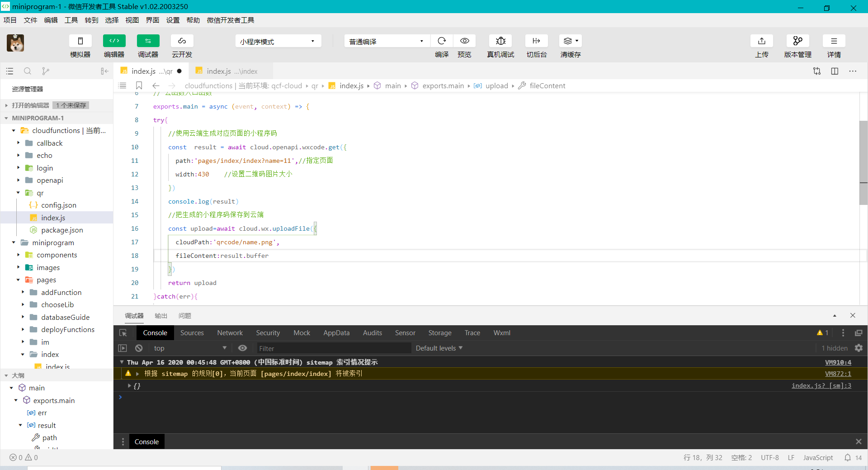Click the bookmark icon in breadcrumb bar
The image size is (868, 470).
139,85
